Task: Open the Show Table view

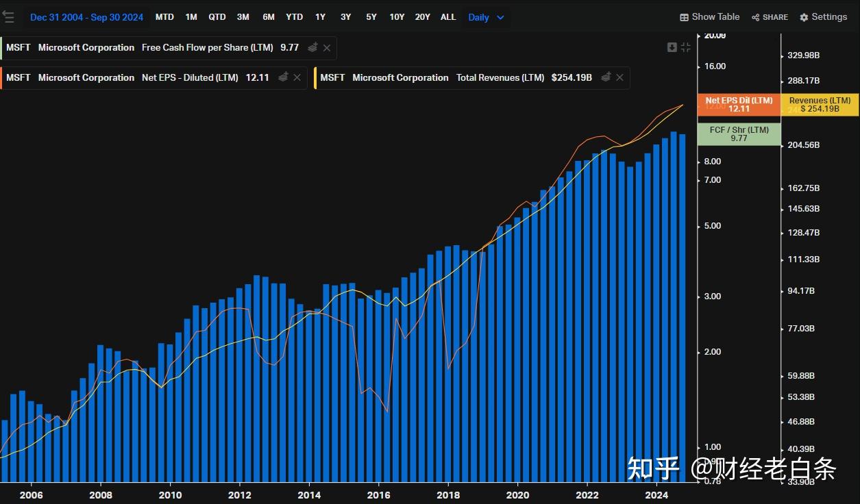Action: (709, 17)
